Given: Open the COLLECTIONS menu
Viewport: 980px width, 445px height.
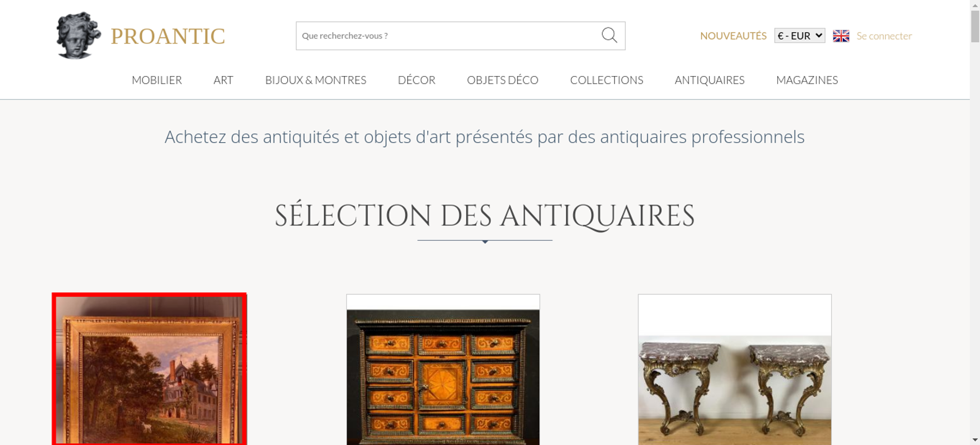Looking at the screenshot, I should point(607,80).
